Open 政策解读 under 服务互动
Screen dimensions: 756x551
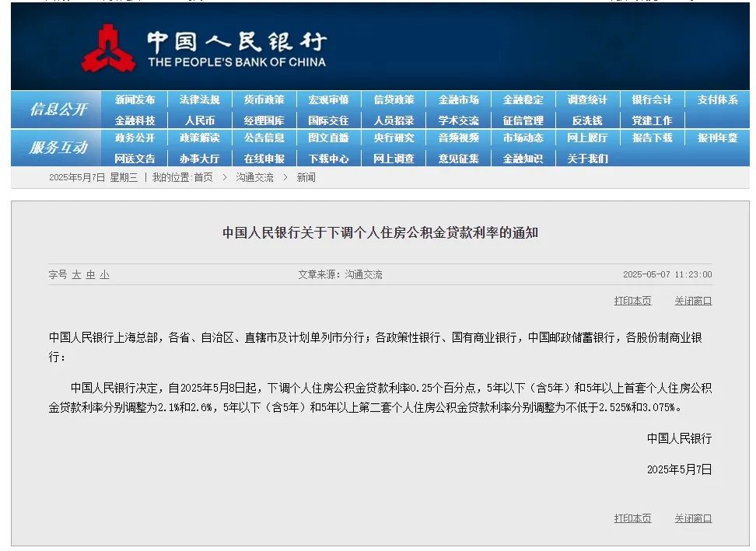[199, 138]
